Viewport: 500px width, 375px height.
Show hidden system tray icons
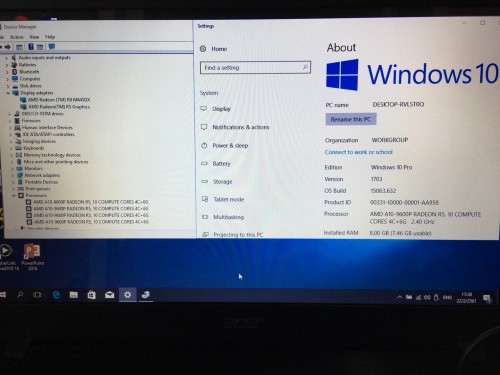pos(399,297)
